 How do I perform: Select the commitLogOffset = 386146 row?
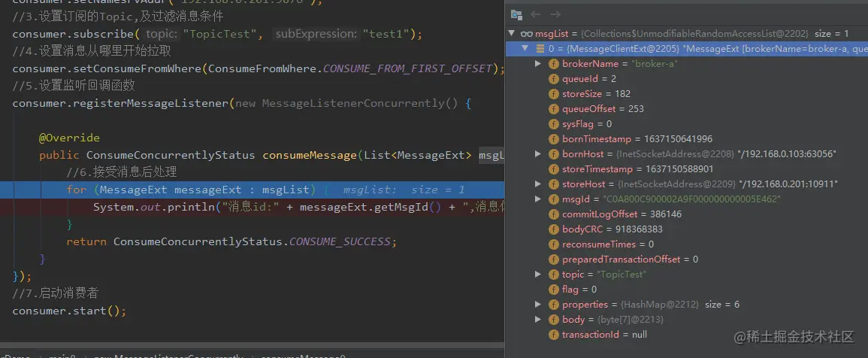point(686,214)
